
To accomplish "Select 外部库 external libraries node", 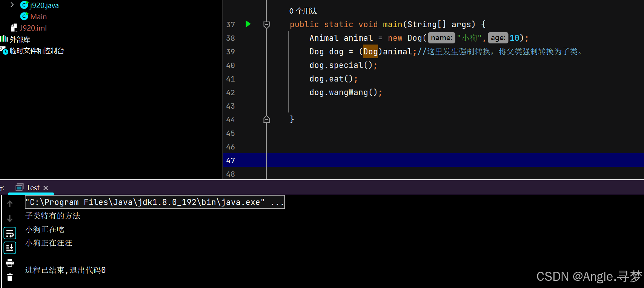I will pos(20,39).
